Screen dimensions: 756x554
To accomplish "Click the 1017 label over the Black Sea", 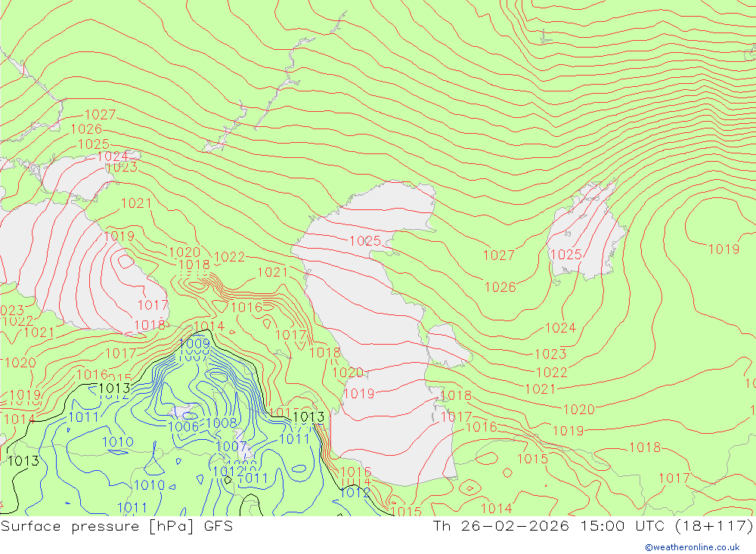I will pos(153,305).
